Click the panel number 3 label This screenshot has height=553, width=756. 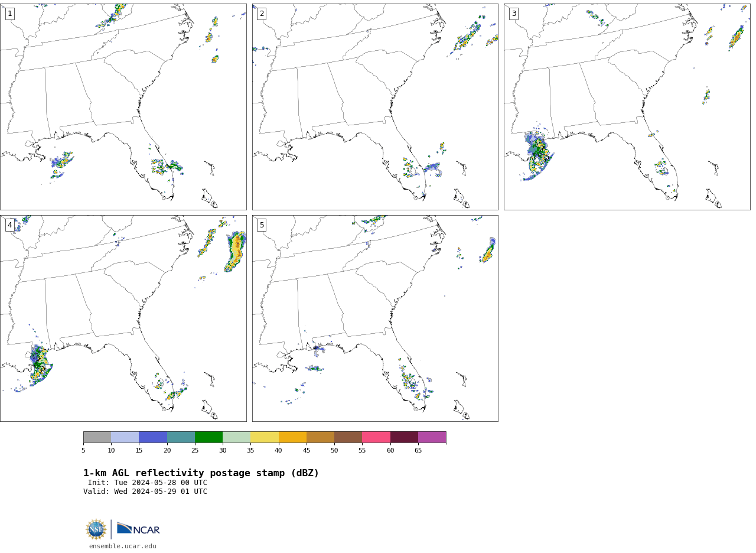point(514,14)
